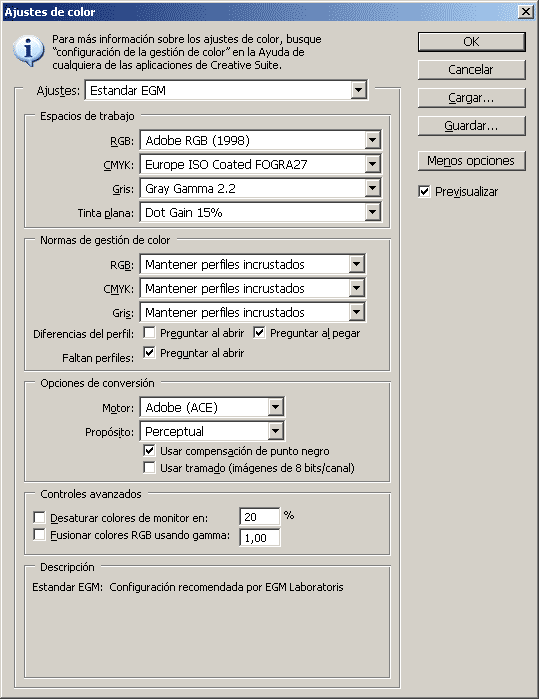
Task: Click the 'Opciones de conversión' group label
Action: [97, 383]
